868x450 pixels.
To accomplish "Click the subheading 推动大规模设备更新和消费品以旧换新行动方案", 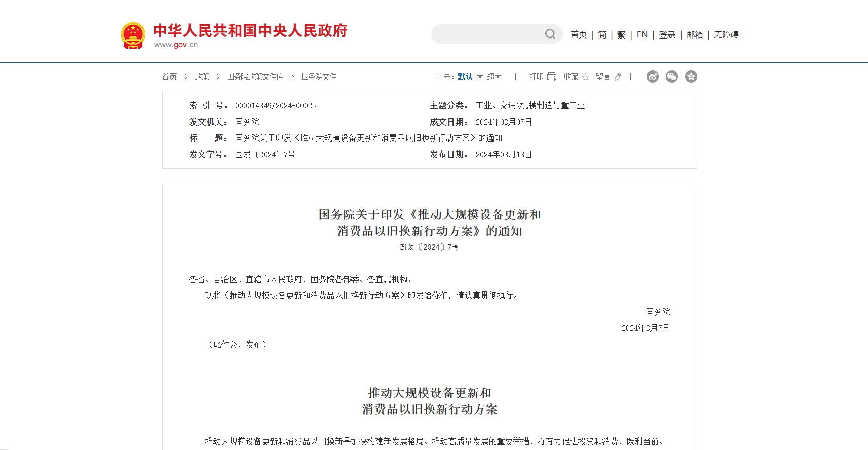I will [x=430, y=401].
